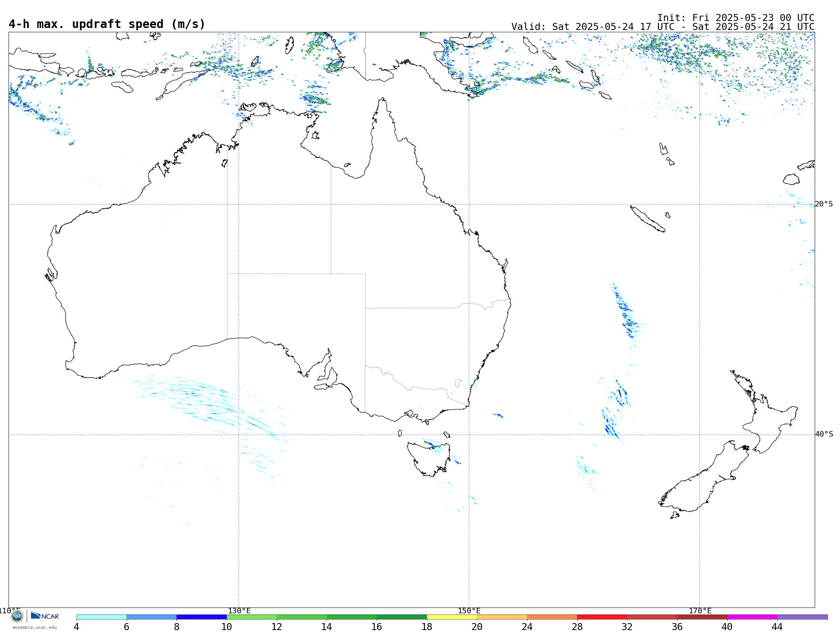Click the colorbar tick label '36'
Screen dimensions: 840x632
(x=677, y=627)
